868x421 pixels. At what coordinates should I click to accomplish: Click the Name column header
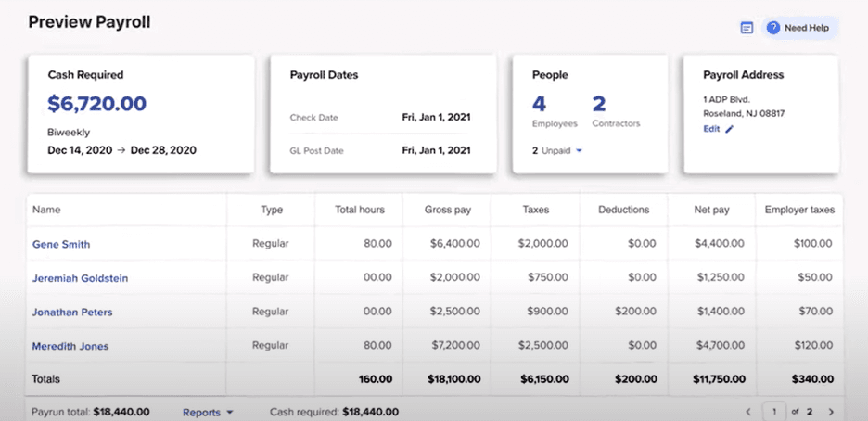pyautogui.click(x=46, y=210)
